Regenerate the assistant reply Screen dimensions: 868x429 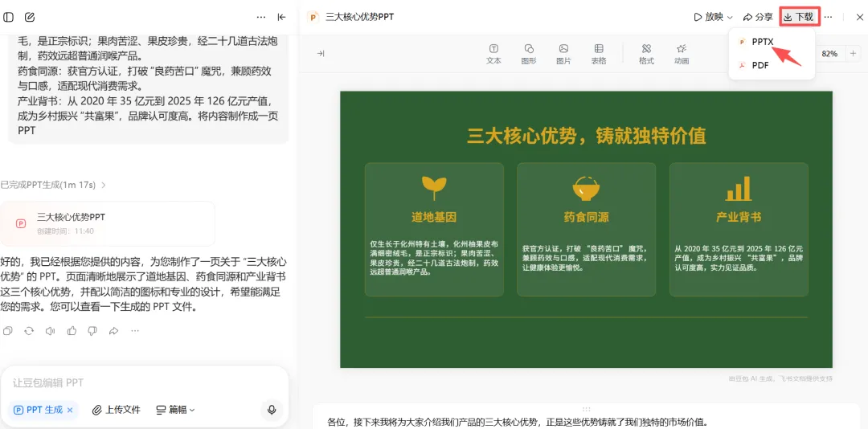pyautogui.click(x=29, y=331)
